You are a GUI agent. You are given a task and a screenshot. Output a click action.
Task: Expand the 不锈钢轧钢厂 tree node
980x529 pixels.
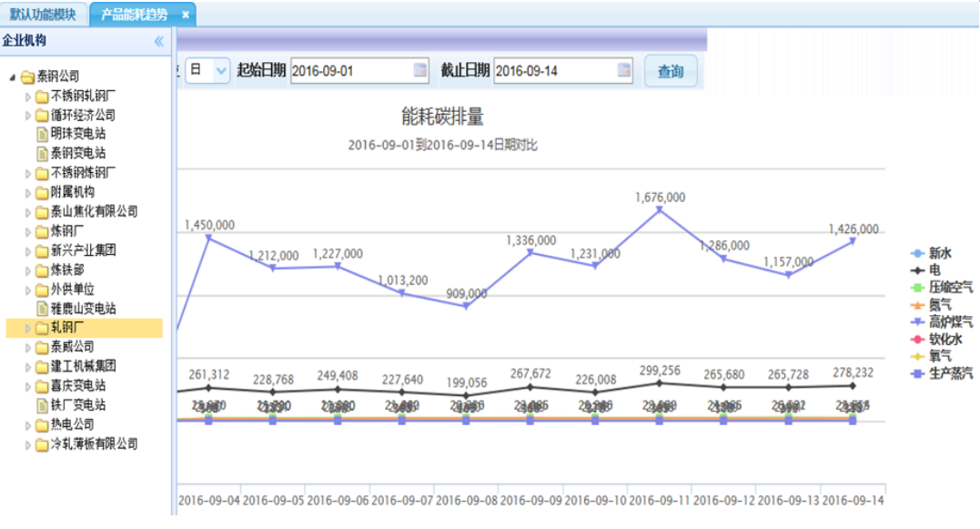click(x=28, y=96)
